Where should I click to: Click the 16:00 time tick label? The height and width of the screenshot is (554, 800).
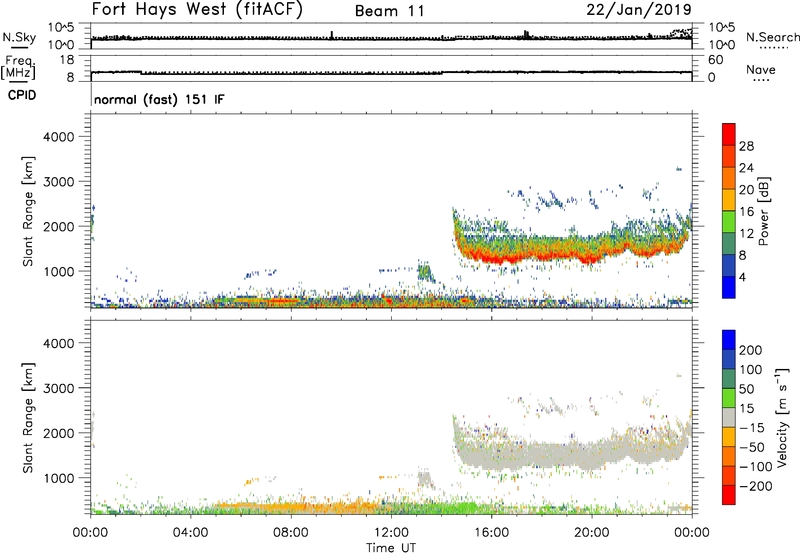pyautogui.click(x=491, y=533)
